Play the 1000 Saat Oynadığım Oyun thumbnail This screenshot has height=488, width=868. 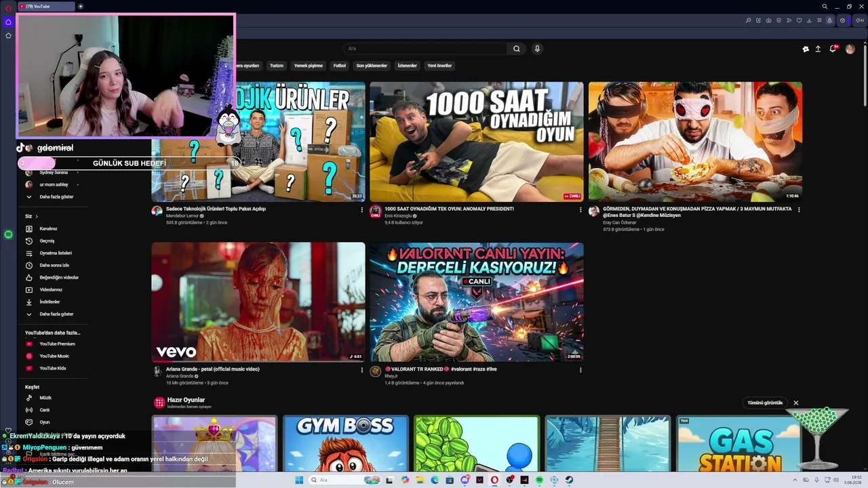pyautogui.click(x=477, y=142)
